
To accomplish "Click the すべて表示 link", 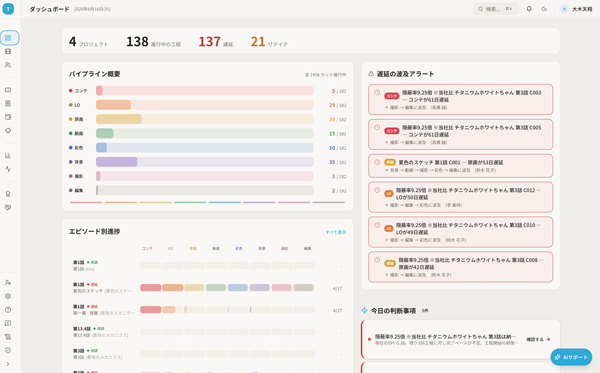I will click(x=336, y=232).
